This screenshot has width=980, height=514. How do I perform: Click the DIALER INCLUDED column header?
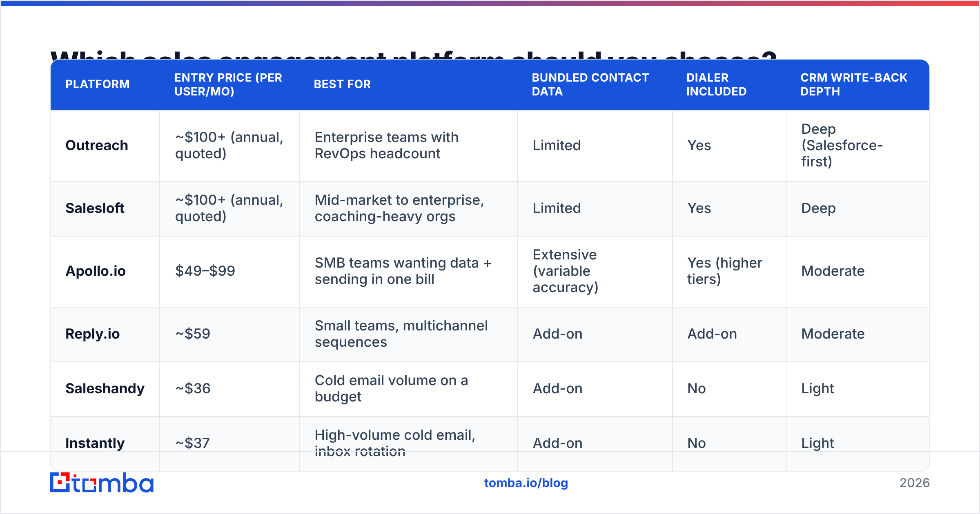point(716,84)
